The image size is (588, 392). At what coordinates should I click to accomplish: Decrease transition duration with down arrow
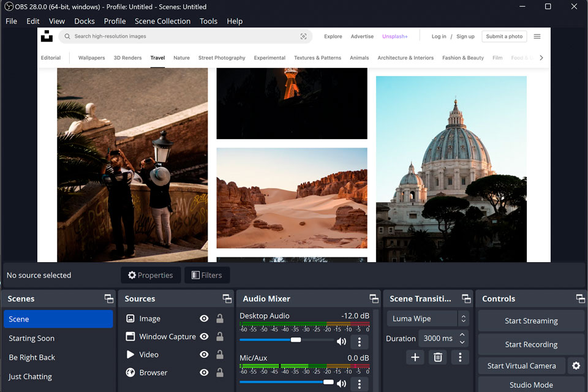click(462, 342)
